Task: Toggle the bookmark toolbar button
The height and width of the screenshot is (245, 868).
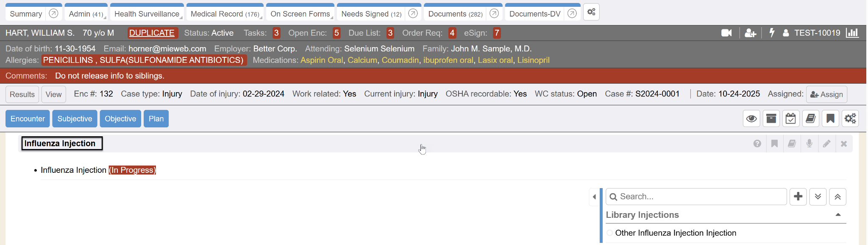Action: 830,118
